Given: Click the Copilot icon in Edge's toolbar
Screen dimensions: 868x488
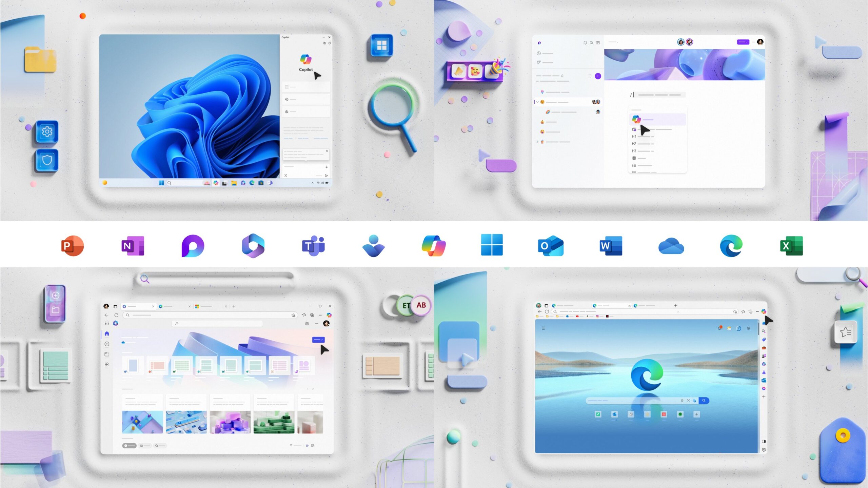Looking at the screenshot, I should [764, 312].
